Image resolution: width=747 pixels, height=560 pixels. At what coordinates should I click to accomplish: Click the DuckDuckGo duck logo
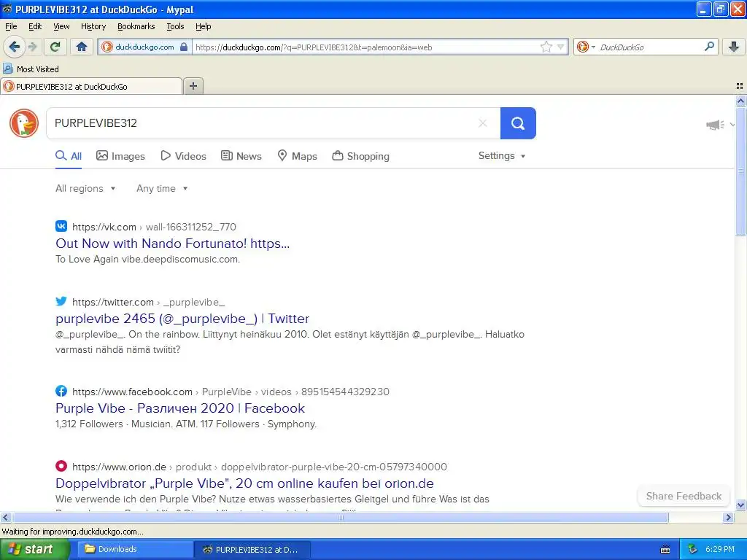click(x=24, y=123)
